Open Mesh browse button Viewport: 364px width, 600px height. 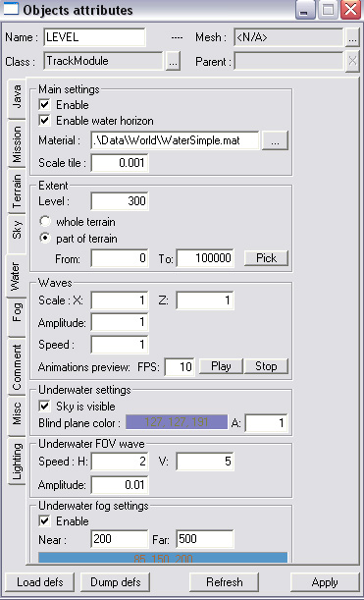pos(352,38)
